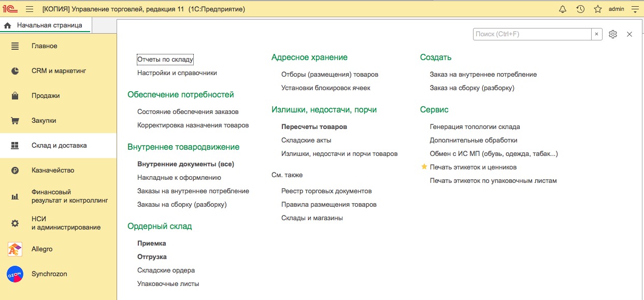Click the НСИ и администрирование gear icon
This screenshot has width=644, height=300.
pyautogui.click(x=15, y=223)
